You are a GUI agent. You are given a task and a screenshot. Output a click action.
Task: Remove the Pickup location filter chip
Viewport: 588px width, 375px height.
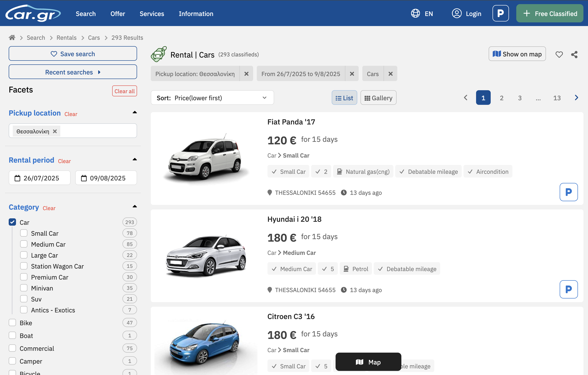[246, 74]
